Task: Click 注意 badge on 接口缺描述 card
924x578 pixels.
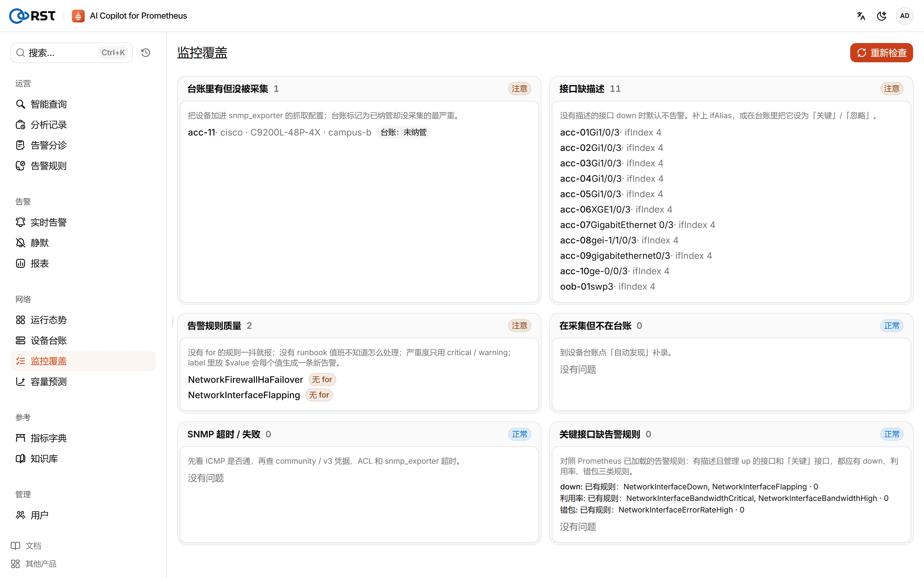Action: click(892, 89)
